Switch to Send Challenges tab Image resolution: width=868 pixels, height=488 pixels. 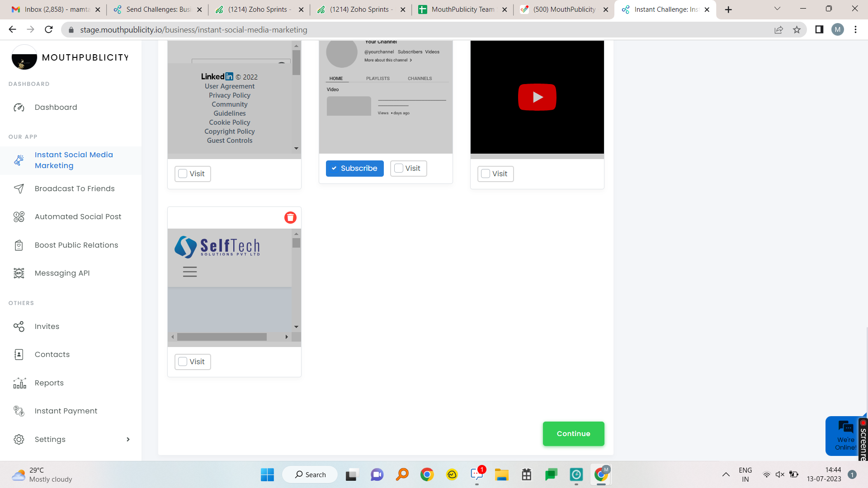click(x=158, y=9)
